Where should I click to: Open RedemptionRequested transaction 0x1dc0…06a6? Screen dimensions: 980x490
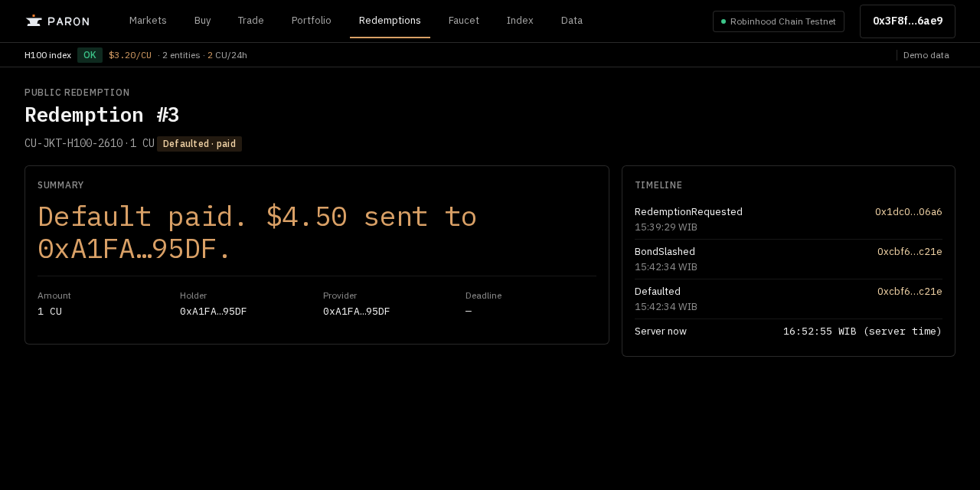click(x=909, y=212)
